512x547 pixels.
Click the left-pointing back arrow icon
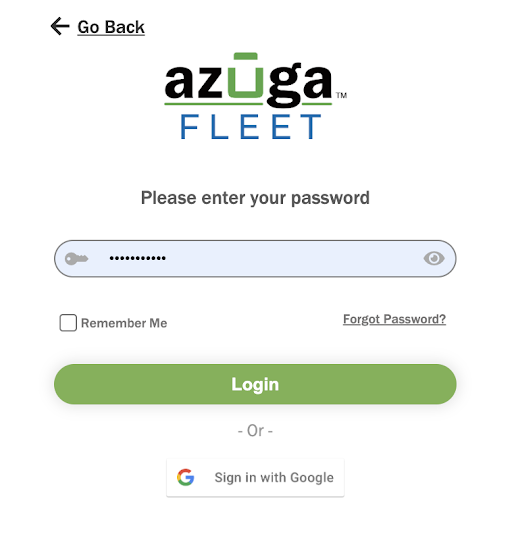click(x=60, y=27)
